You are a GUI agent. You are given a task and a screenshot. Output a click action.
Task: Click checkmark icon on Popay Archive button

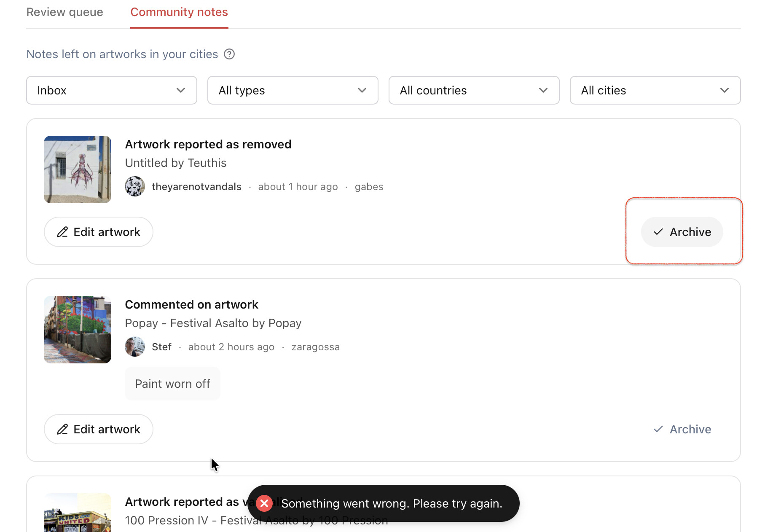pyautogui.click(x=658, y=429)
